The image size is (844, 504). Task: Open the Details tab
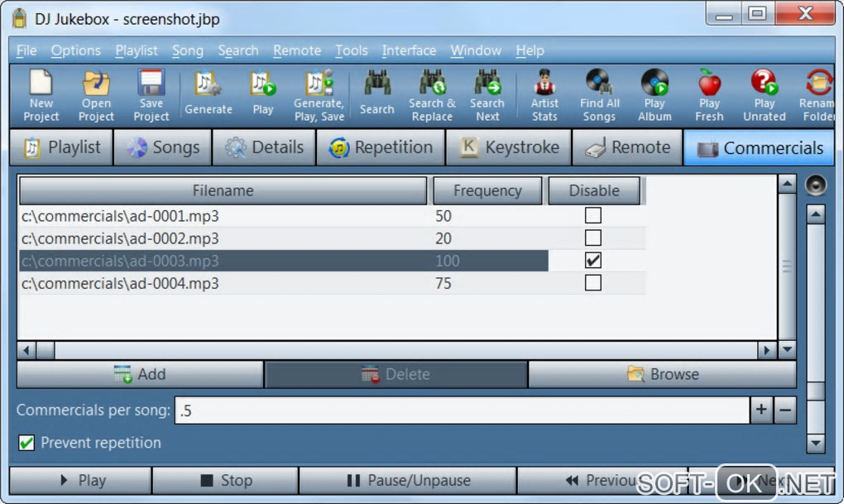coord(264,147)
